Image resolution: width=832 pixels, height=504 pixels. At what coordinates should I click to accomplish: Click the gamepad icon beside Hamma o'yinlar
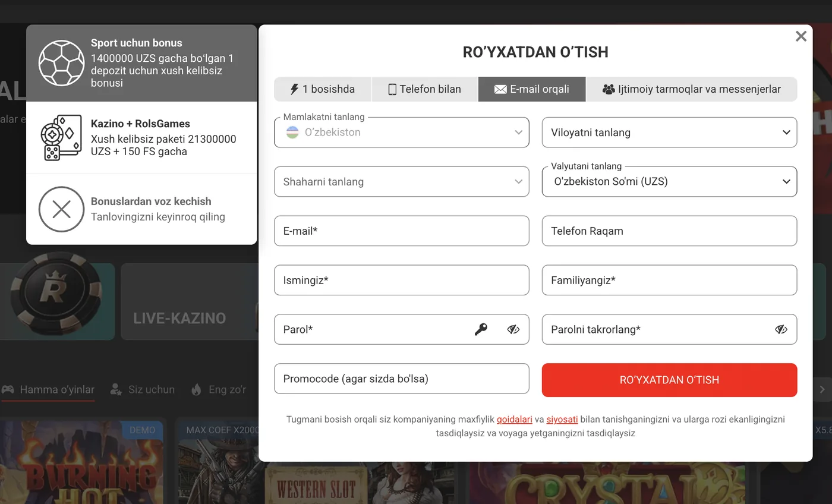(x=8, y=389)
